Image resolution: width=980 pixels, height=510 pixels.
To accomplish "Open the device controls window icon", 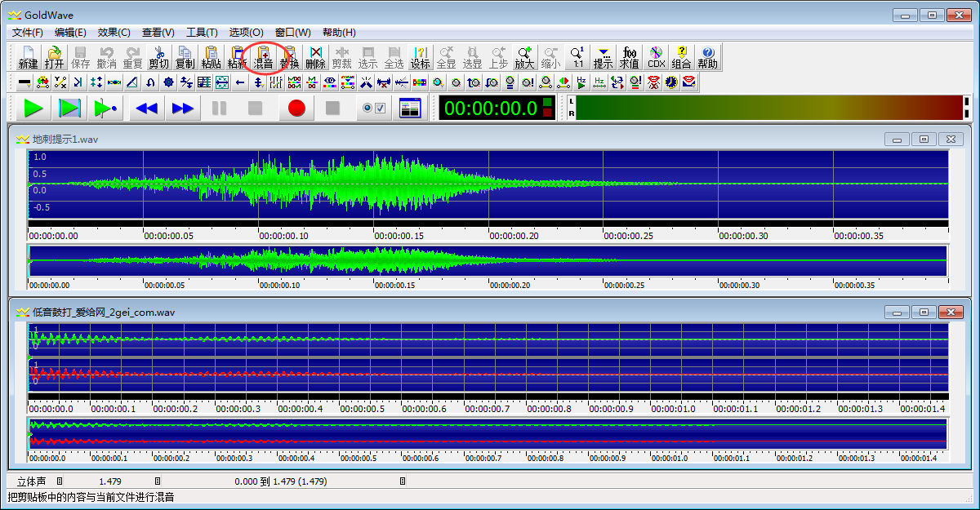I will (410, 108).
